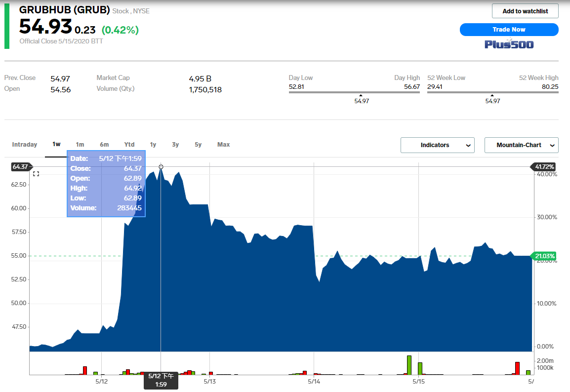The height and width of the screenshot is (392, 570).
Task: Show the Max time range
Action: (x=224, y=145)
